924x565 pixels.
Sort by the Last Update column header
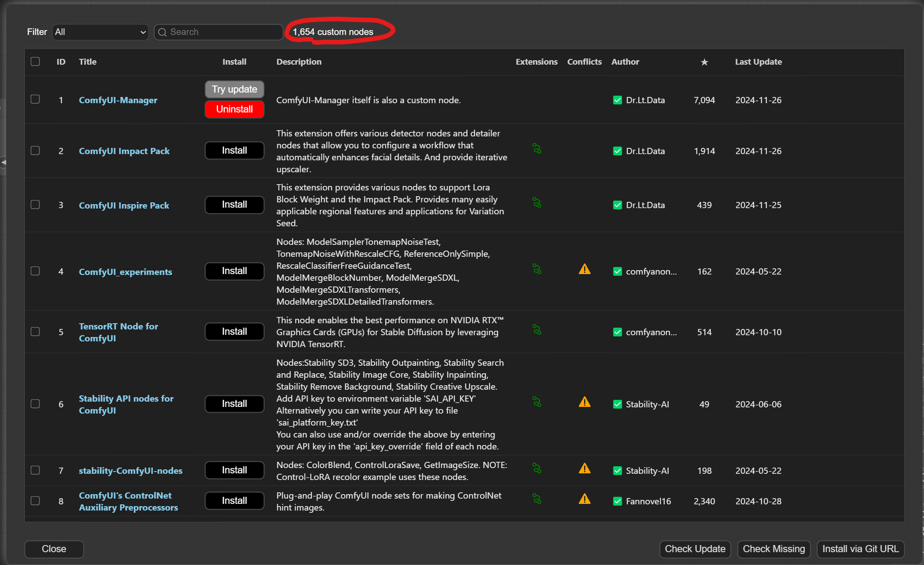(758, 62)
